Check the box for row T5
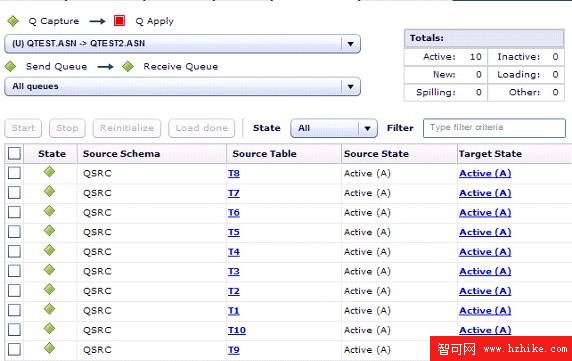Screen dimensions: 572x361 coord(14,232)
